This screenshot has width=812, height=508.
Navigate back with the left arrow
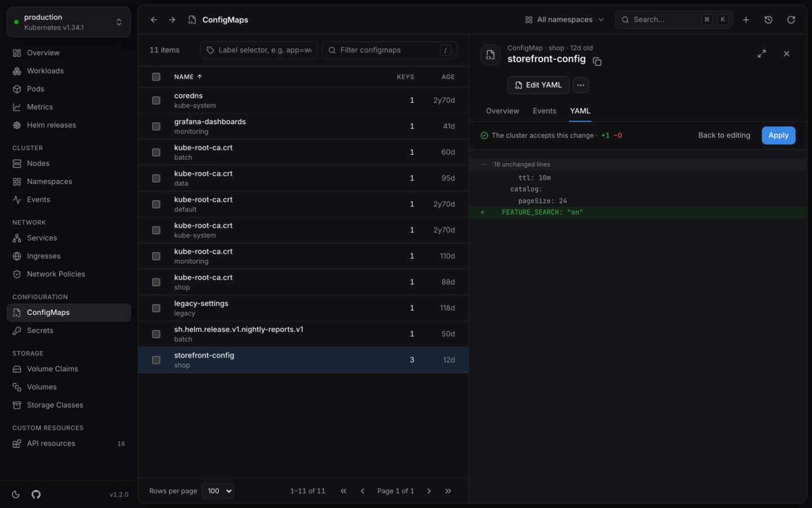[154, 20]
